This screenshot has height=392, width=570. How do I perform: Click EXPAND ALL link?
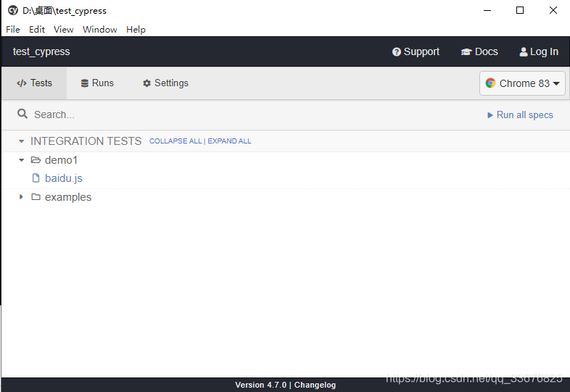point(229,141)
